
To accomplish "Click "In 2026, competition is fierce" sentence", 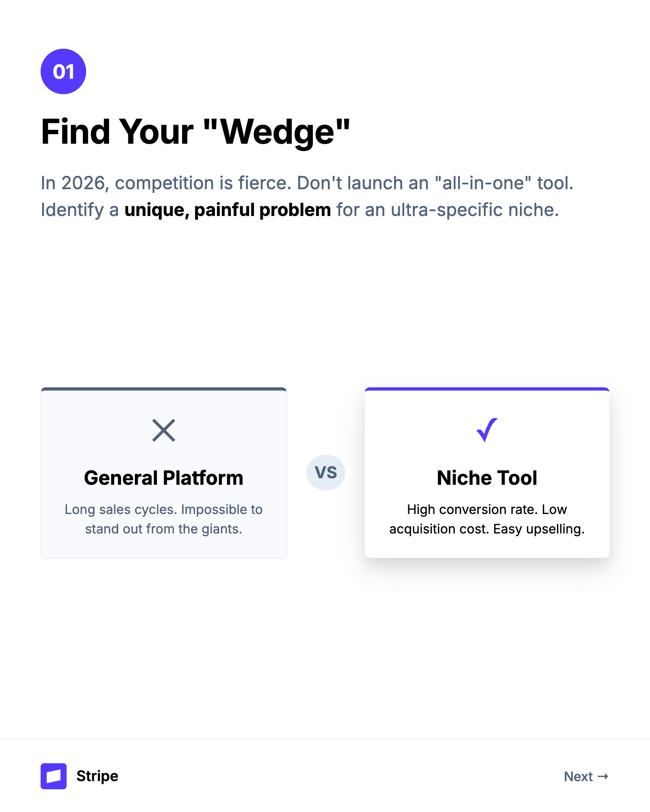I will (166, 183).
